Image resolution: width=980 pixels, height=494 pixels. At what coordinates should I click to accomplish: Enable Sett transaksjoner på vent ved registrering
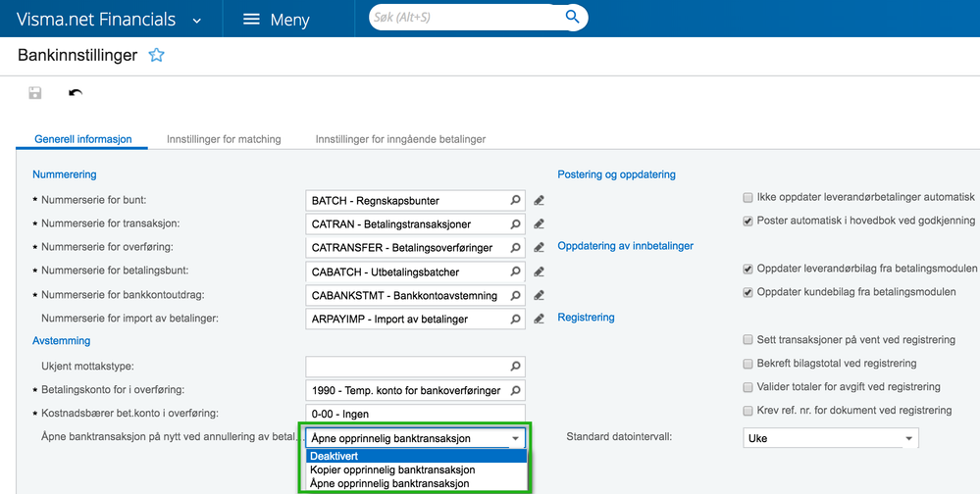coord(748,340)
